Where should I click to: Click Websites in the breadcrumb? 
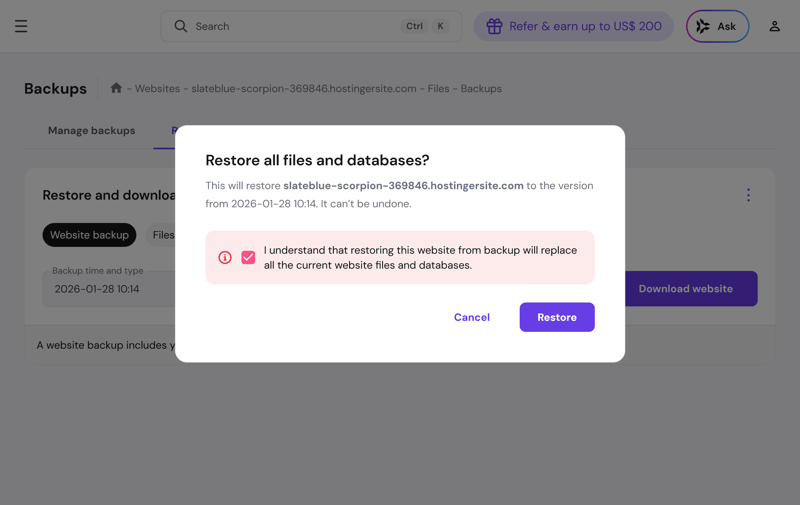click(157, 88)
